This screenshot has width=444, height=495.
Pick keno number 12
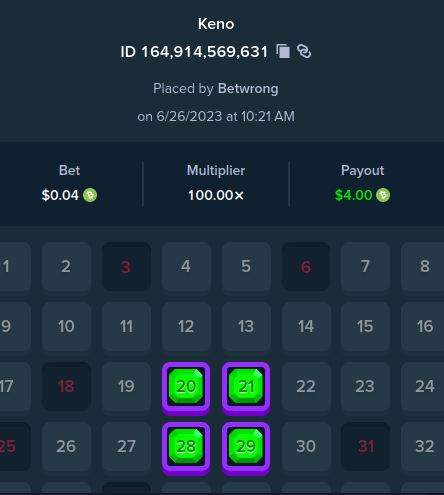[x=186, y=328]
